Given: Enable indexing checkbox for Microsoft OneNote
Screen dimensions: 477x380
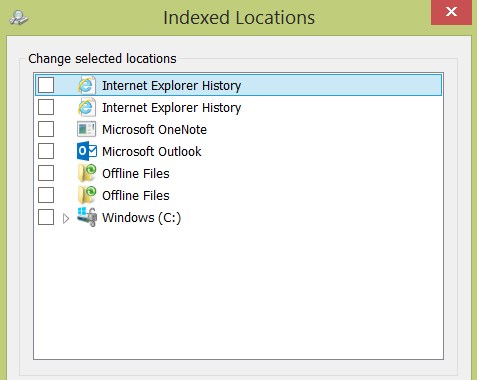Looking at the screenshot, I should coord(46,129).
